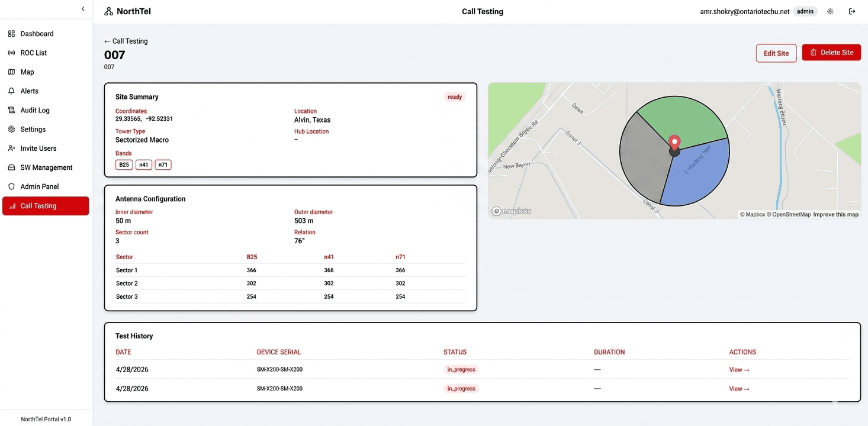868x426 pixels.
Task: Click the Sector 3 table row label
Action: (127, 296)
